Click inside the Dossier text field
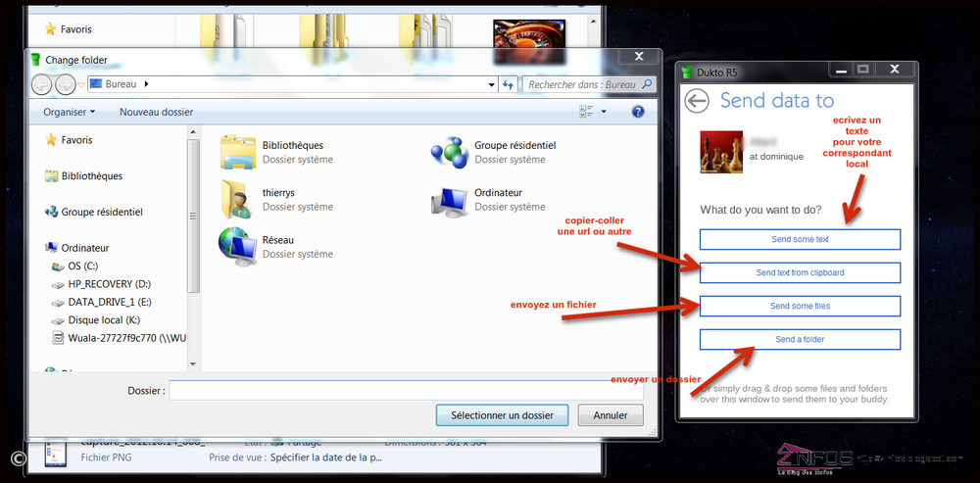980x483 pixels. pyautogui.click(x=407, y=391)
